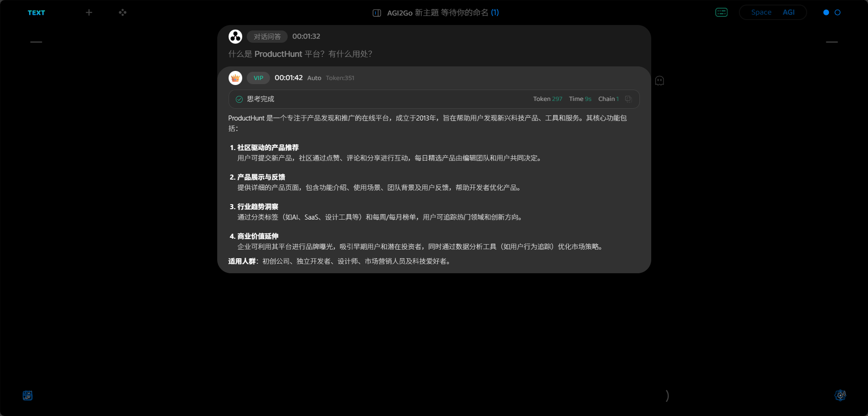Click the green keyboard shortcut icon
The width and height of the screenshot is (868, 416).
[x=720, y=12]
